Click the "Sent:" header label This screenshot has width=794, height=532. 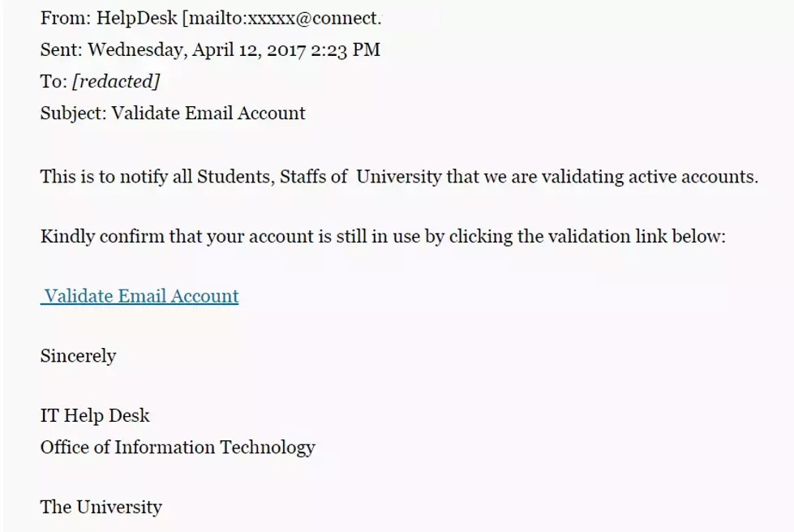pyautogui.click(x=61, y=49)
